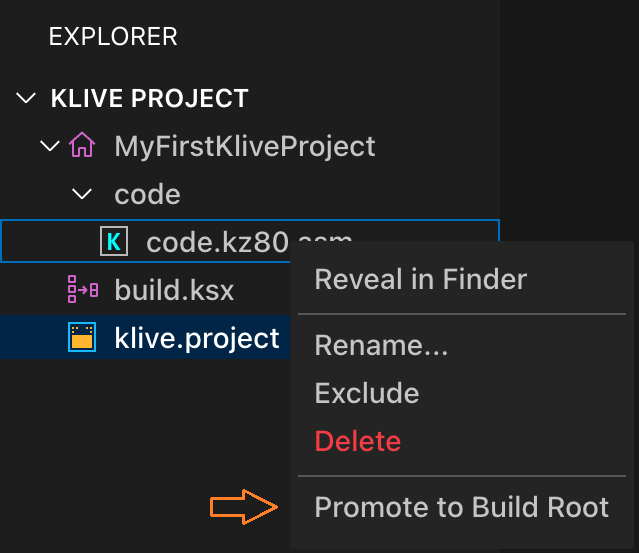Image resolution: width=639 pixels, height=553 pixels.
Task: Click the cyan K icon of code.kz80.asm
Action: 114,241
